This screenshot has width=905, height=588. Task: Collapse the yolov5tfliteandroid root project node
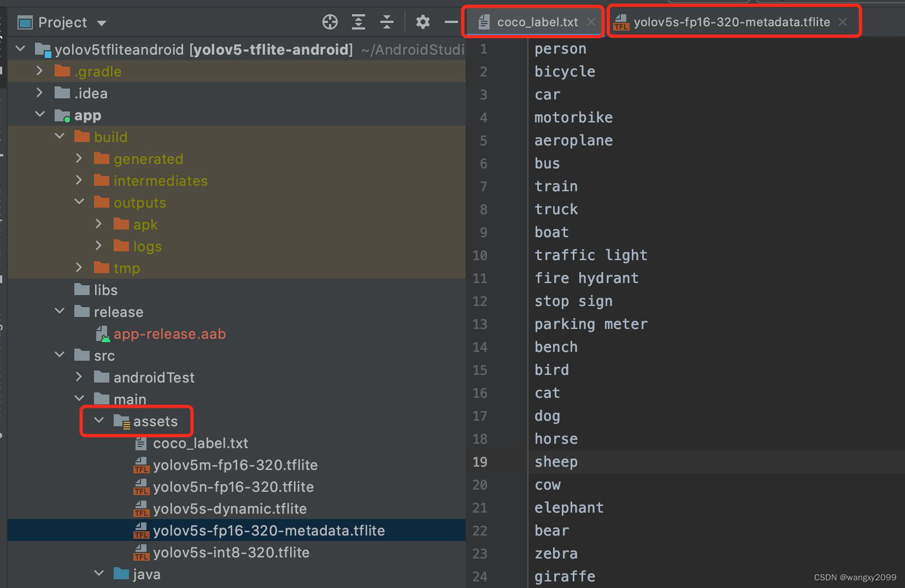pyautogui.click(x=21, y=49)
